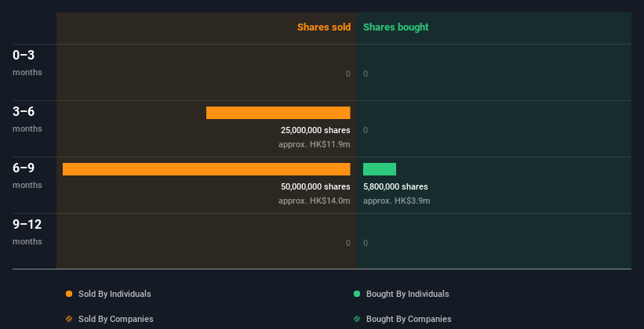The image size is (644, 329).
Task: Select the Bought By Companies legend label
Action: coord(409,319)
